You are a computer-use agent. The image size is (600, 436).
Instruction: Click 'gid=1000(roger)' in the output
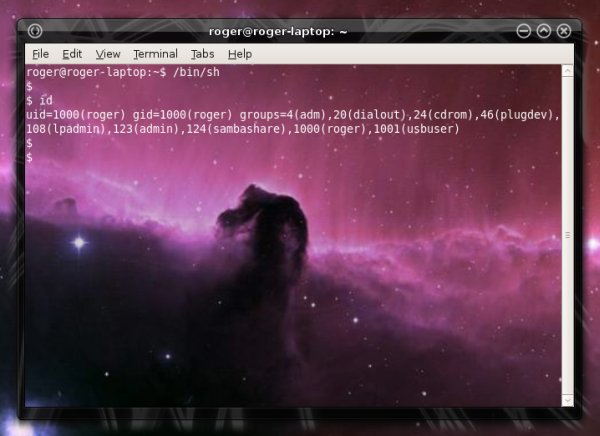tap(183, 115)
